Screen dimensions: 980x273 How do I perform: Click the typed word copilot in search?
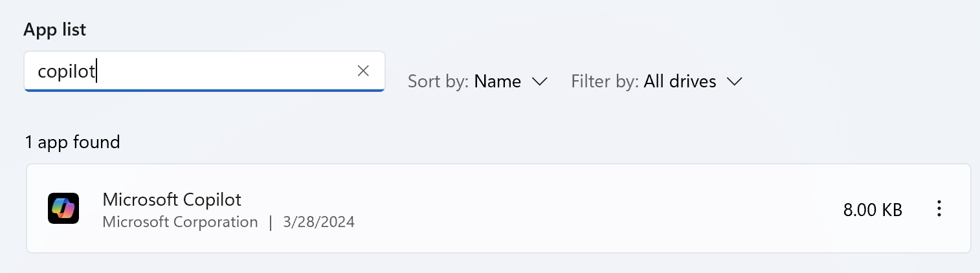(x=66, y=71)
